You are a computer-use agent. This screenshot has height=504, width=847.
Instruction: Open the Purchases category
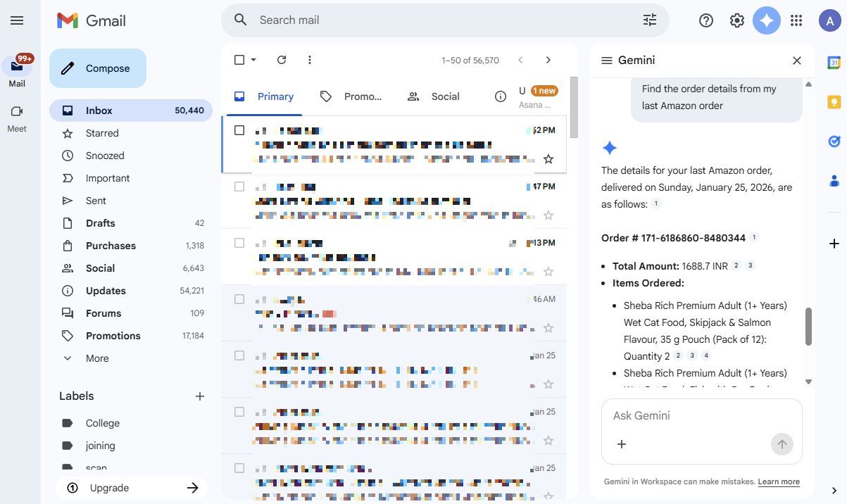pos(131,246)
